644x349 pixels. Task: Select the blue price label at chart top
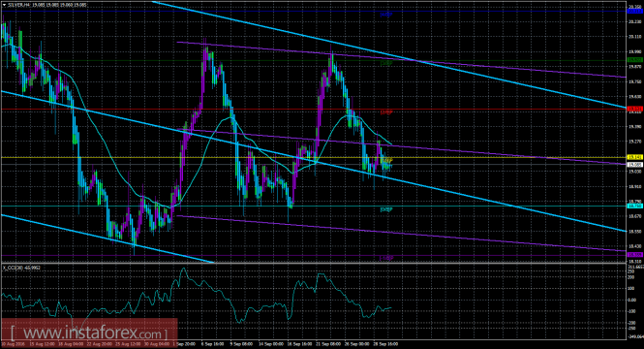click(634, 11)
